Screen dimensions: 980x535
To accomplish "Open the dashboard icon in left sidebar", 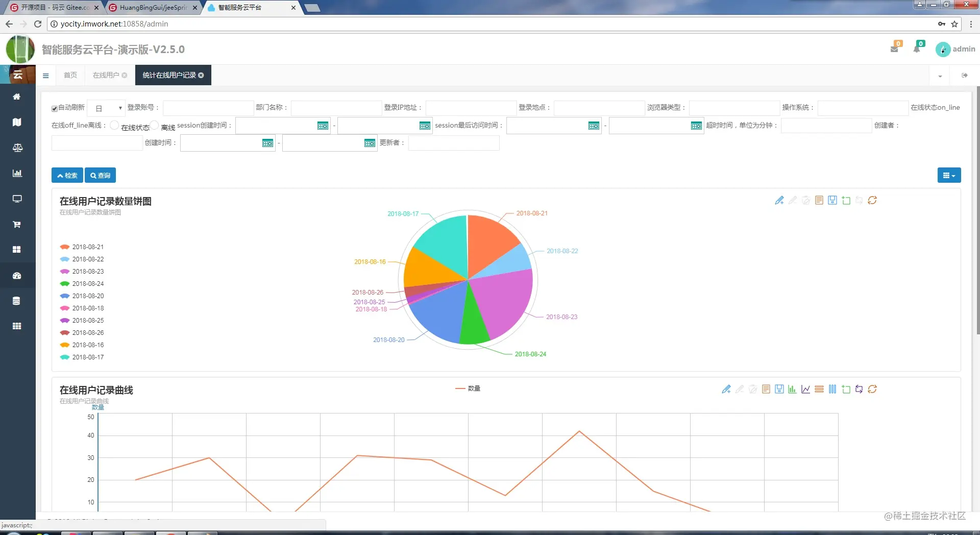I will tap(17, 276).
